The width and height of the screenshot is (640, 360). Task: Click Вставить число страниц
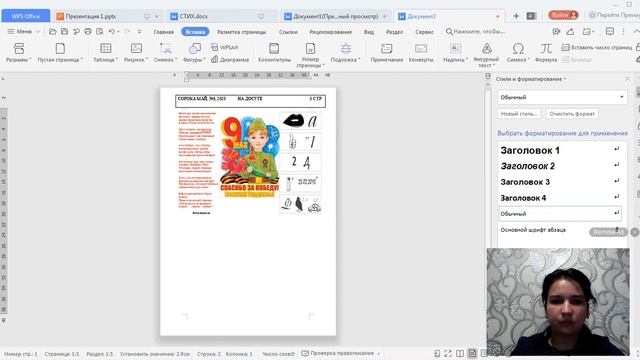click(x=597, y=47)
